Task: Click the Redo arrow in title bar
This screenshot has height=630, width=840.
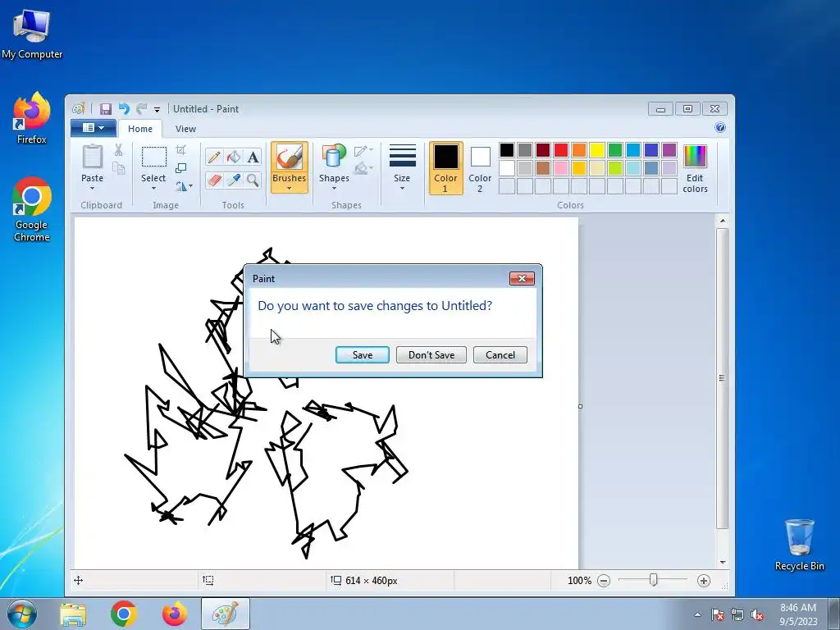Action: coord(141,109)
